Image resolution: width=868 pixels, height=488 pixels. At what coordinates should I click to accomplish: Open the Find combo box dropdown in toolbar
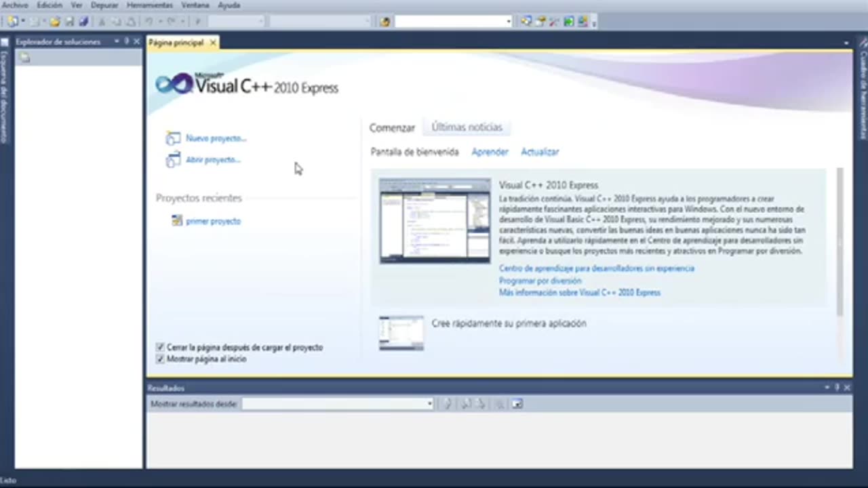click(x=509, y=22)
